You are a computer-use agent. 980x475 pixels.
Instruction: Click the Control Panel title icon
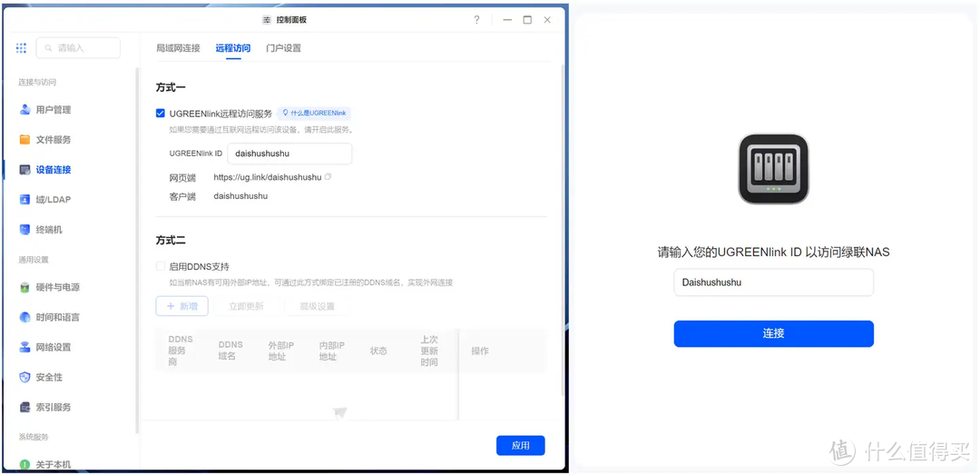click(x=267, y=20)
